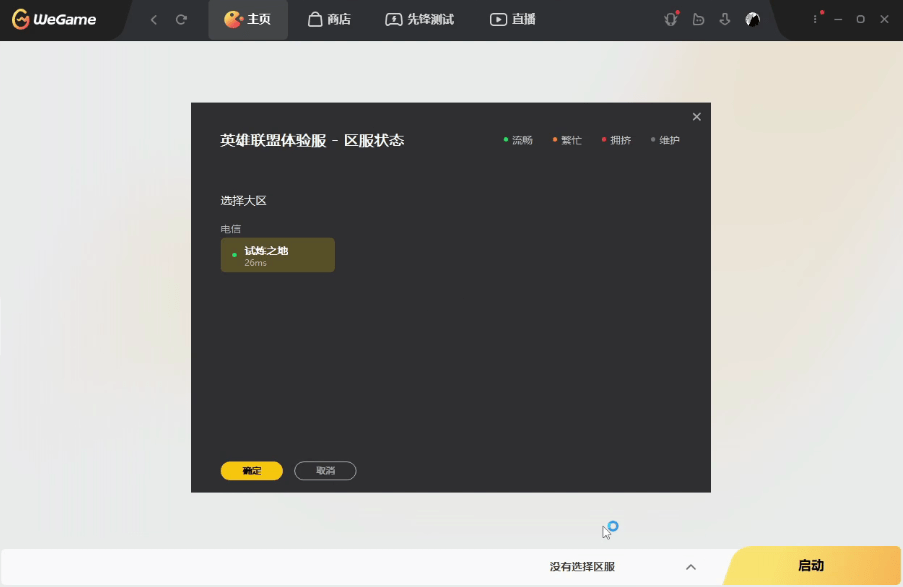The height and width of the screenshot is (587, 903).
Task: Open the three-dot more menu
Action: tap(815, 19)
